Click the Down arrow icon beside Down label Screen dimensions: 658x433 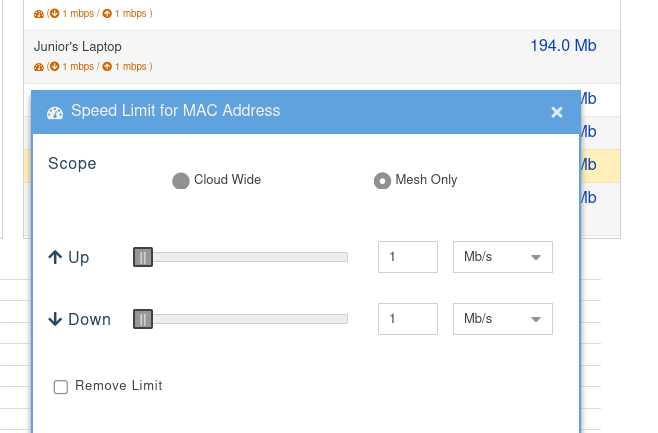pyautogui.click(x=55, y=320)
